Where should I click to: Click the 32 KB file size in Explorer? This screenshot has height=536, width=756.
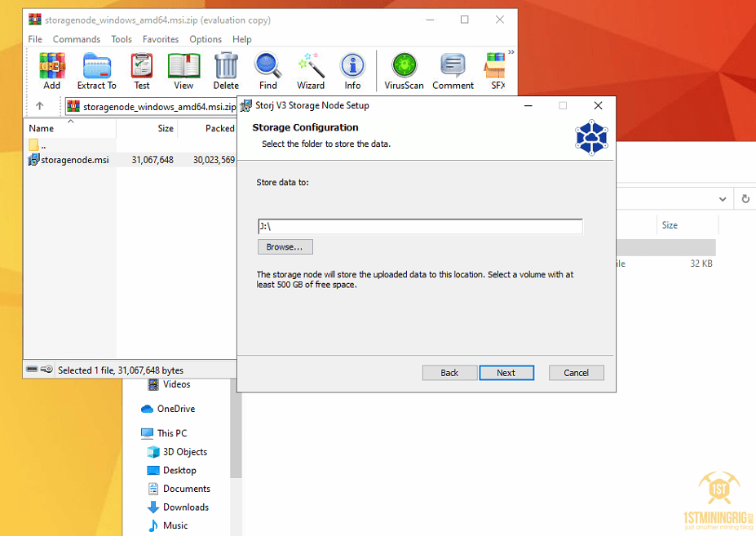pos(701,264)
